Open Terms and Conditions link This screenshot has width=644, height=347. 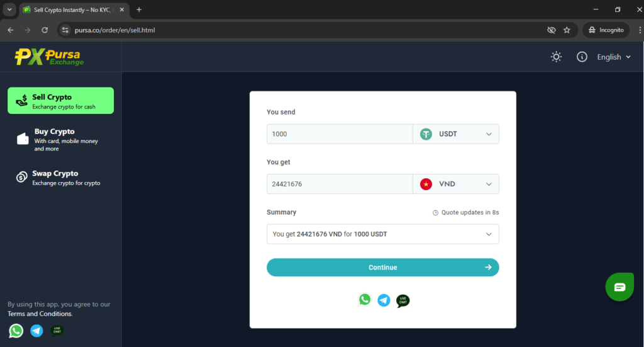click(x=40, y=314)
